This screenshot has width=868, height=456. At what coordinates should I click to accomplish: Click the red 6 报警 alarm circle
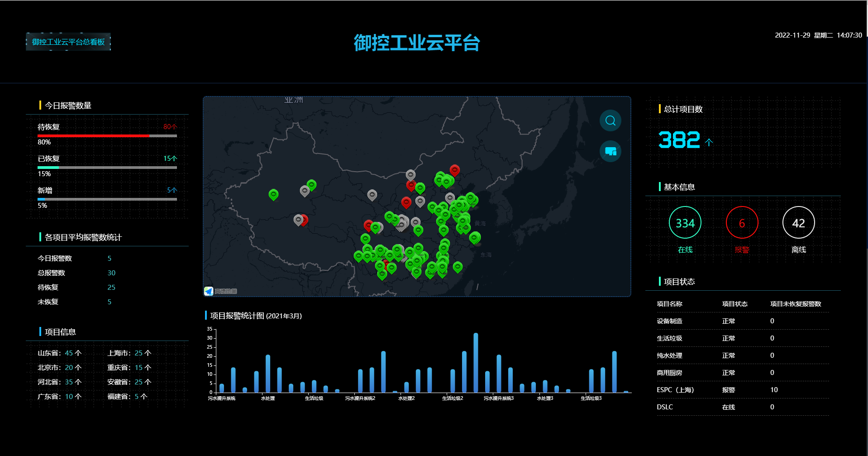click(742, 223)
